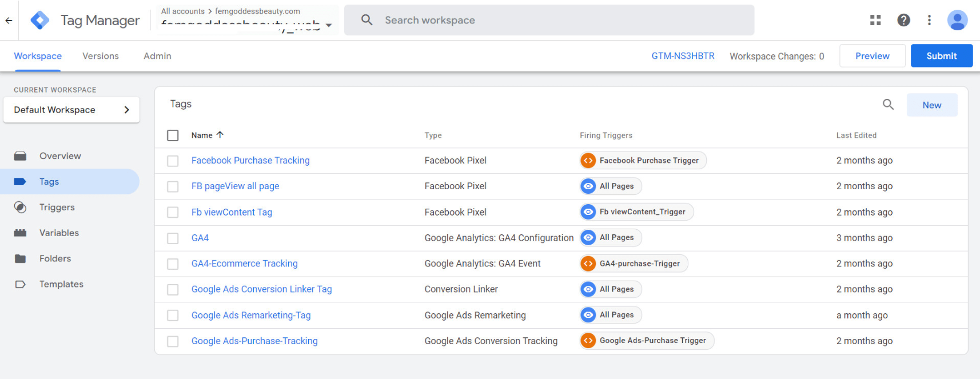Open Triggers from the sidebar

tap(57, 207)
